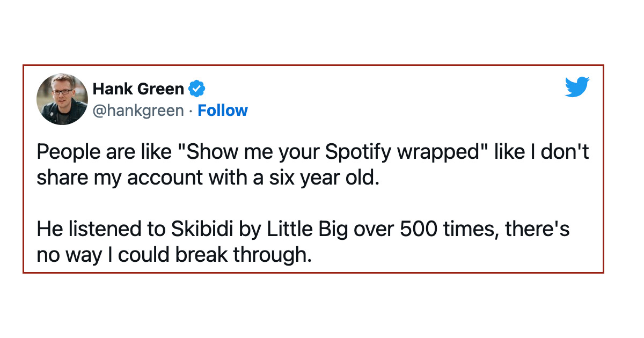The width and height of the screenshot is (644, 338).
Task: Click the avatar photo to view profile
Action: point(62,99)
